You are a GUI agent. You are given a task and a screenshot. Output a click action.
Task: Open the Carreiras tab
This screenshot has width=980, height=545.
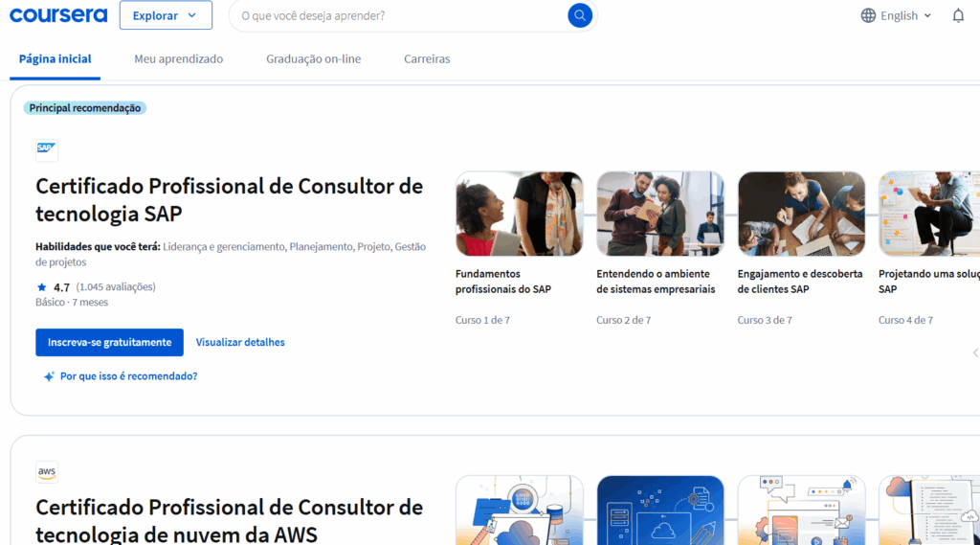[427, 58]
